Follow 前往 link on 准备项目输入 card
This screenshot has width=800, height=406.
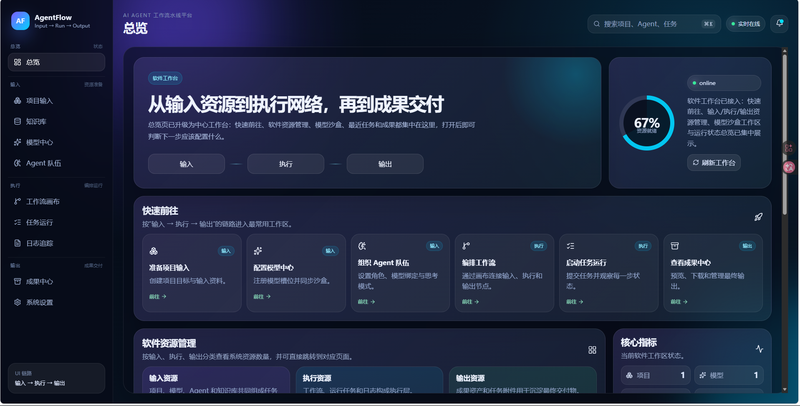(x=158, y=296)
